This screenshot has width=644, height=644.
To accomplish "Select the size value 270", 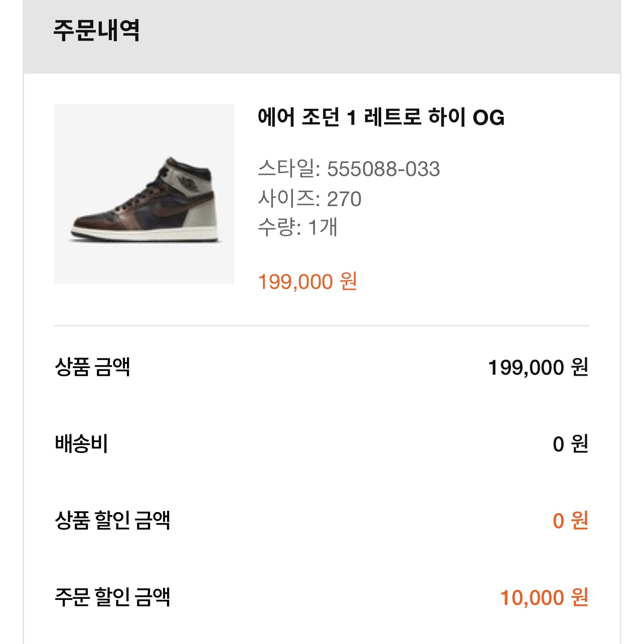I will tap(344, 199).
